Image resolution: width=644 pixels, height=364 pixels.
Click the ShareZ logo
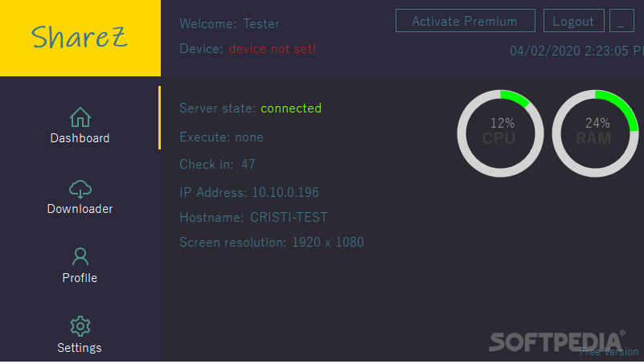coord(80,38)
